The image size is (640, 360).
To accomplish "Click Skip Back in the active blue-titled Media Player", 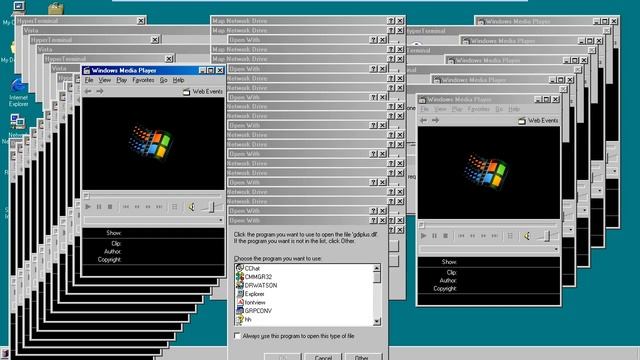I will coord(126,207).
